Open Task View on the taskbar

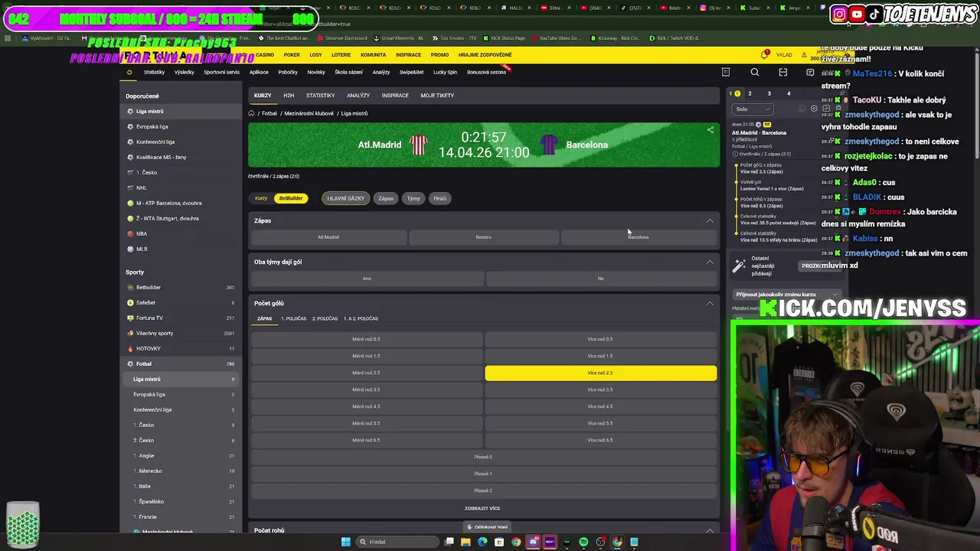coord(449,542)
